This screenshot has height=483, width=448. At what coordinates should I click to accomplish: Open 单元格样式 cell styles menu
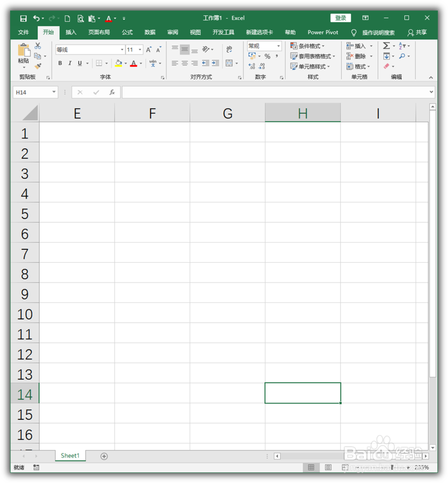coord(310,66)
